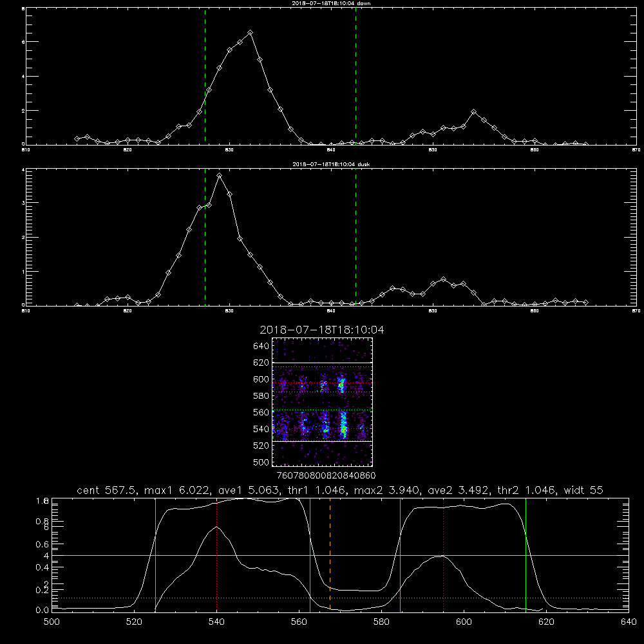Click the left green dashed line in dusk plot
Image resolution: width=644 pixels, height=644 pixels.
[205, 237]
